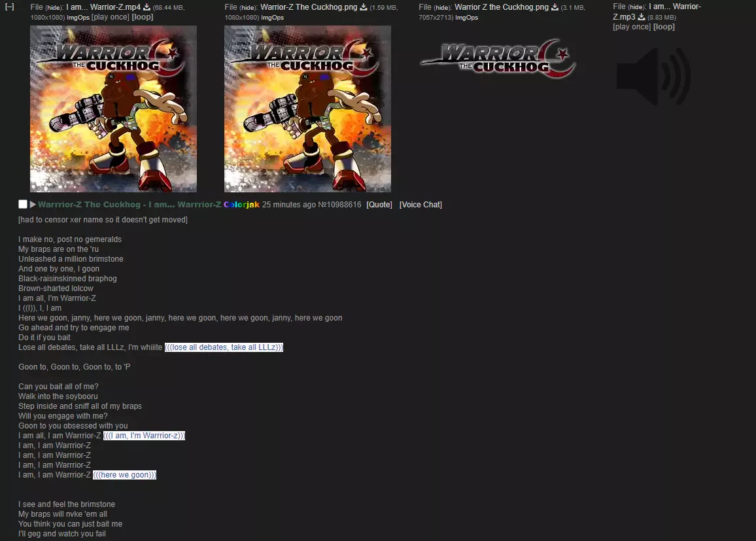Image resolution: width=756 pixels, height=541 pixels.
Task: Open Warrior Z the Cuckhog.png logo filename link
Action: click(x=502, y=7)
